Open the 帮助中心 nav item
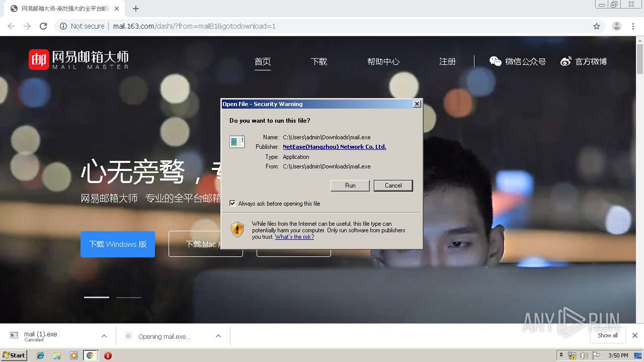 click(x=383, y=62)
